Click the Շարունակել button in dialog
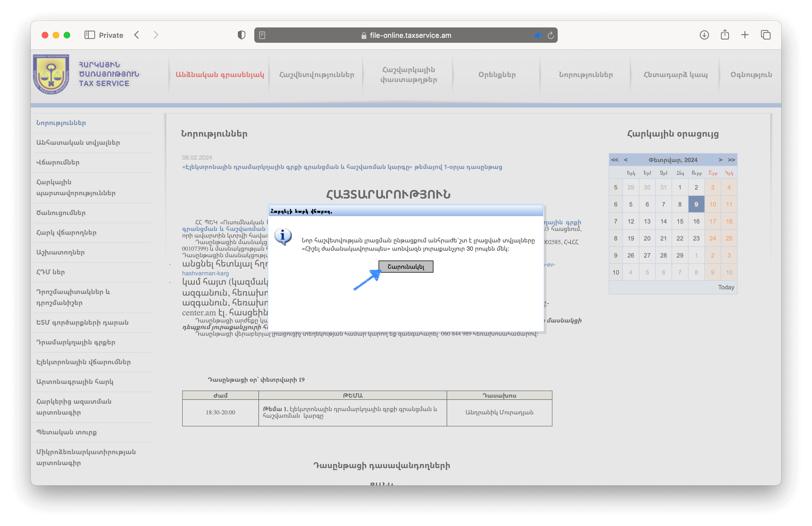Viewport: 812px width, 526px height. coord(406,266)
